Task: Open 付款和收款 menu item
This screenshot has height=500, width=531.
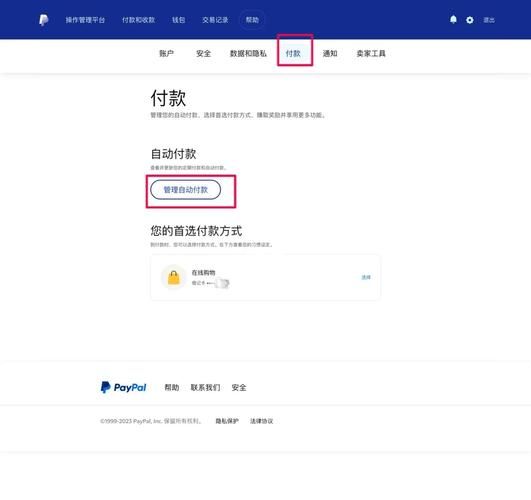Action: point(139,20)
